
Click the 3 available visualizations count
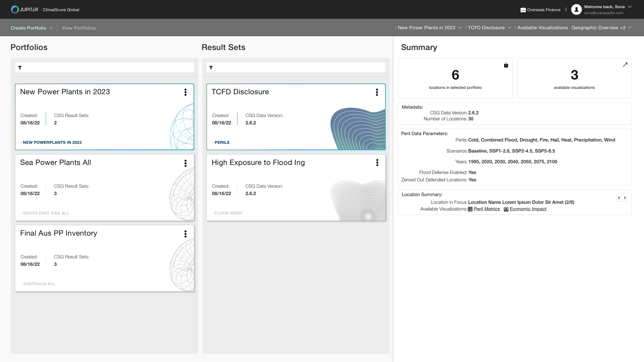574,75
